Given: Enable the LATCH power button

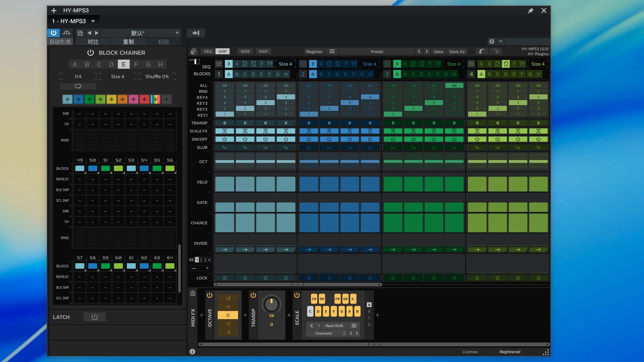Looking at the screenshot, I should pyautogui.click(x=95, y=317).
